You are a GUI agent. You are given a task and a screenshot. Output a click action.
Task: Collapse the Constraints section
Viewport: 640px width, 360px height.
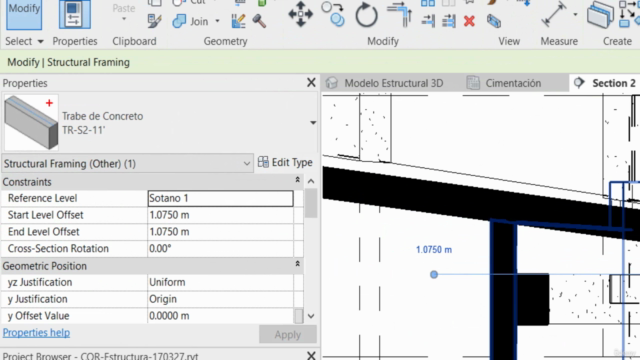tap(298, 180)
